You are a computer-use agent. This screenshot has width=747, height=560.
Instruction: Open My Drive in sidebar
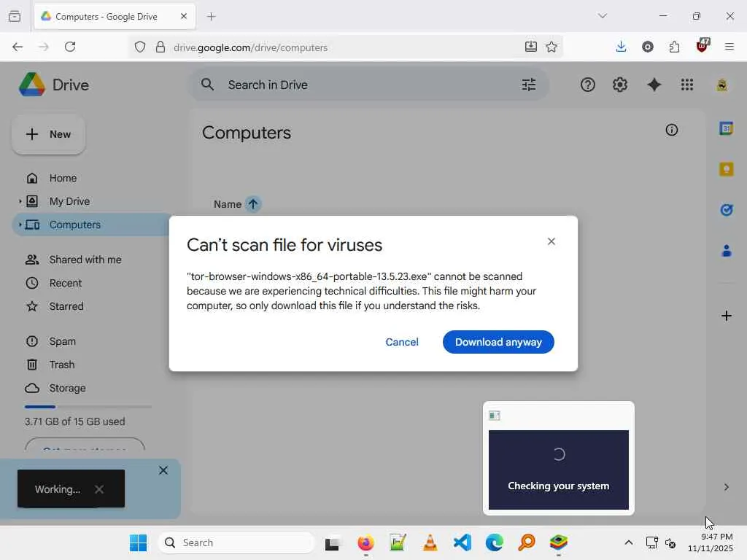pyautogui.click(x=69, y=201)
